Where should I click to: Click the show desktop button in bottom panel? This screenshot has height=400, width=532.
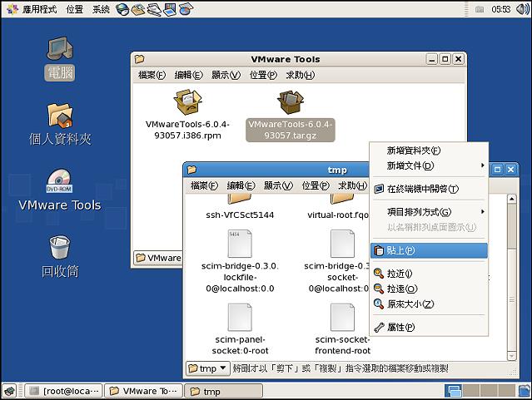[x=9, y=391]
